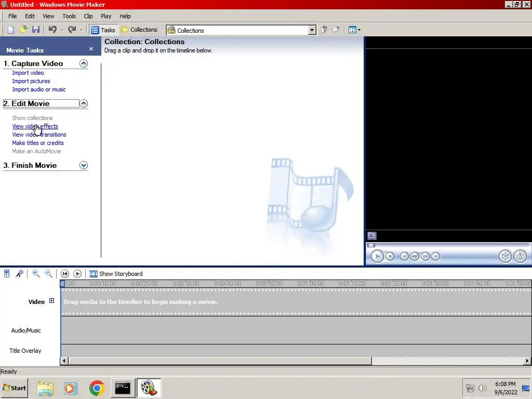
Task: Click the Import pictures link
Action: [31, 81]
